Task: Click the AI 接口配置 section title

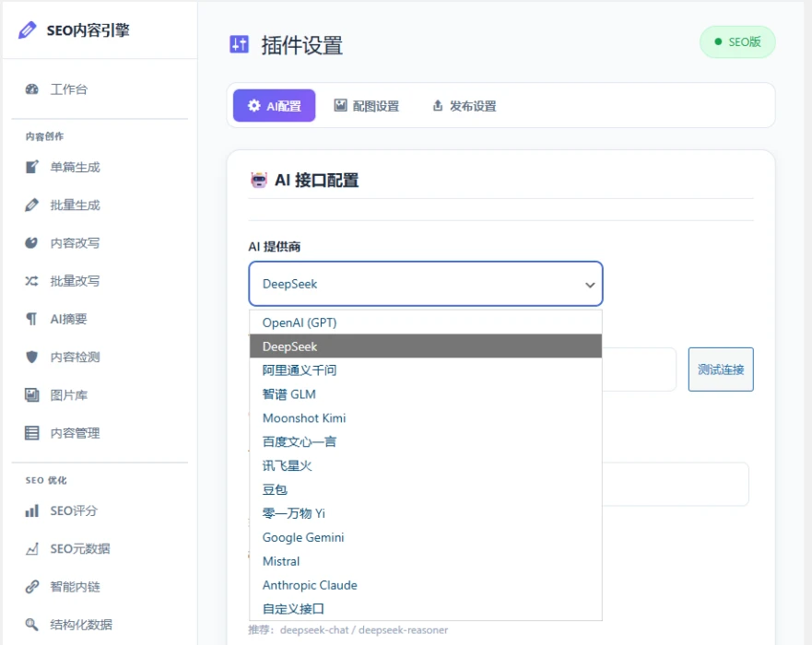Action: [316, 181]
